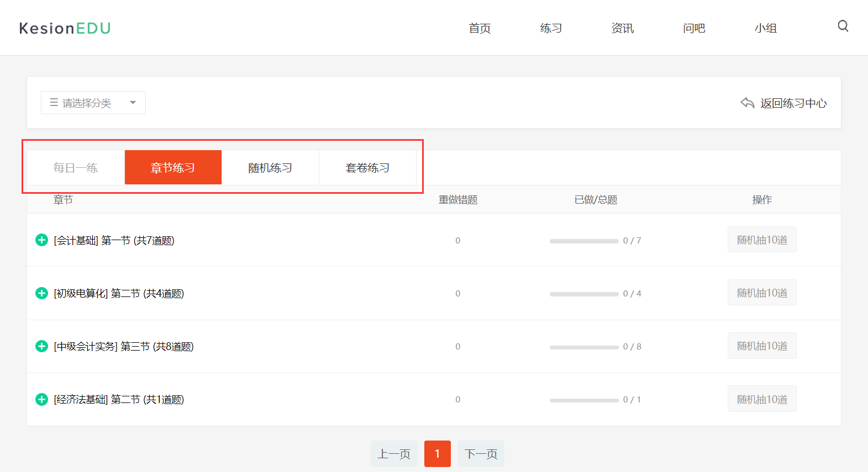Expand the 初级电算化 第二节 chapter
Viewport: 868px width, 472px height.
coord(41,293)
